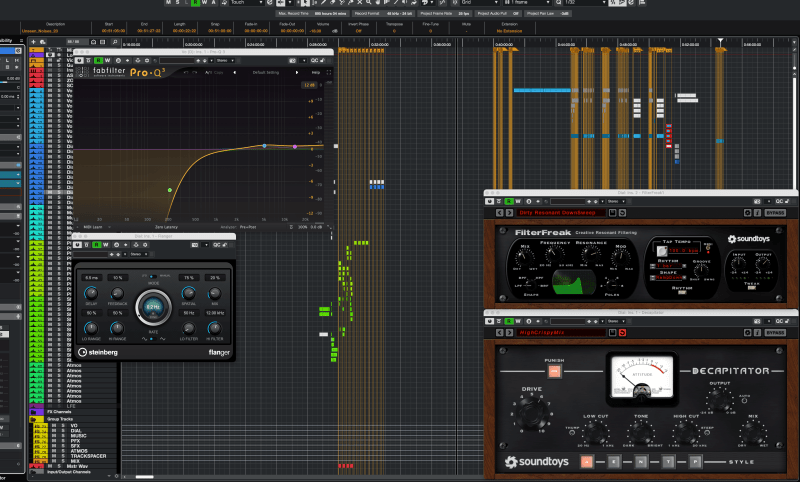Toggle A/B comparison in Pro-Q 3
Viewport: 800px width, 482px height.
coord(208,72)
